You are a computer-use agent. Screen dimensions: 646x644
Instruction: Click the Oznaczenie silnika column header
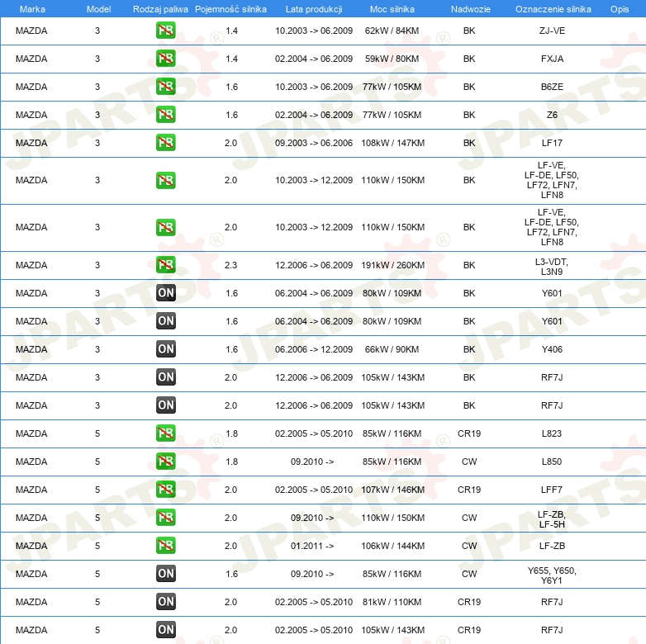(553, 9)
